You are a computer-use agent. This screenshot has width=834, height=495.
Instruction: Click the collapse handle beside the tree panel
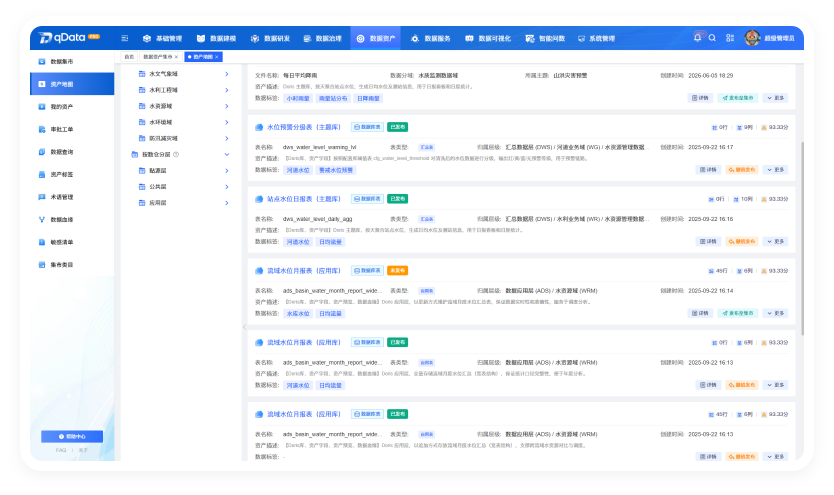pos(245,327)
